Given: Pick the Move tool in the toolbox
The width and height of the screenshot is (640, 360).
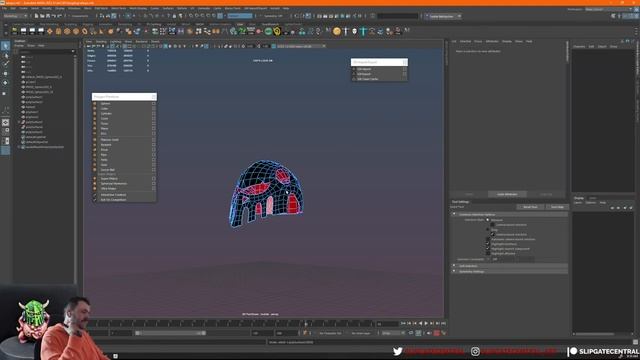Looking at the screenshot, I should (x=5, y=73).
